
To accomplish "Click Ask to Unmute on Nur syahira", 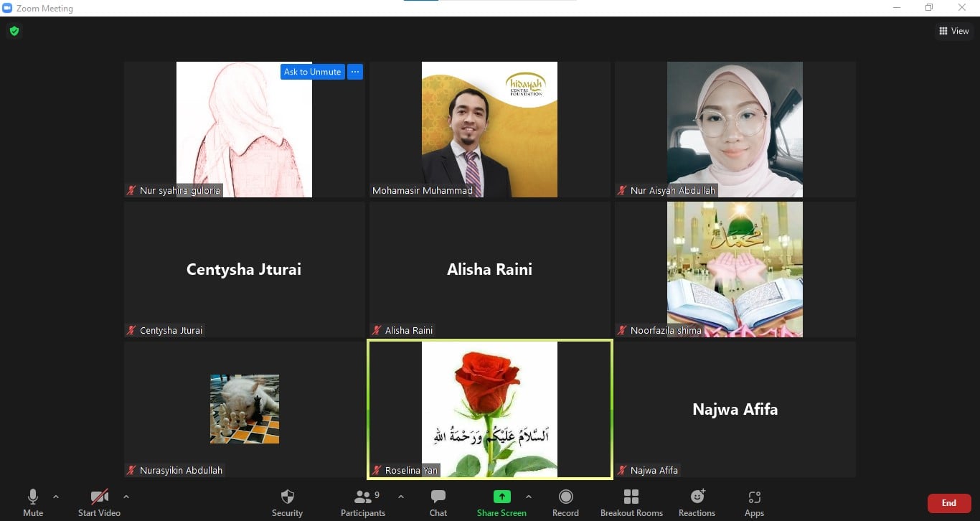I will 312,72.
